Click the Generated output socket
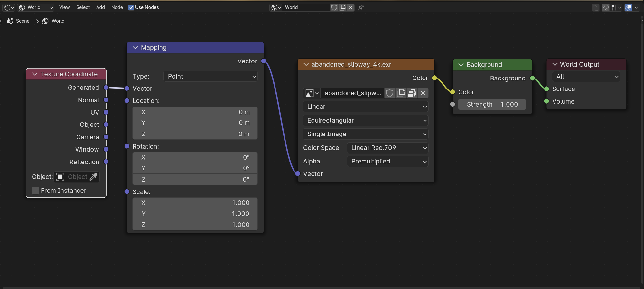This screenshot has height=289, width=644. coord(106,88)
